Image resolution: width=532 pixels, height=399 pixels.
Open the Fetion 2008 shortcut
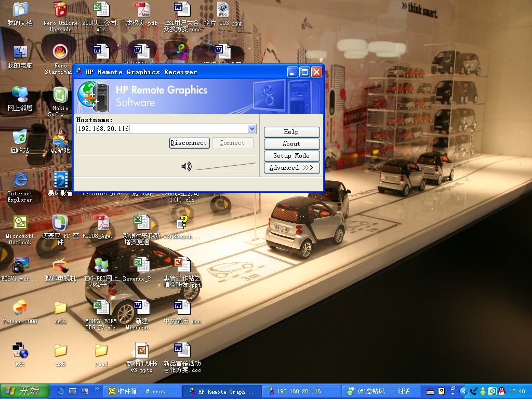pos(20,309)
